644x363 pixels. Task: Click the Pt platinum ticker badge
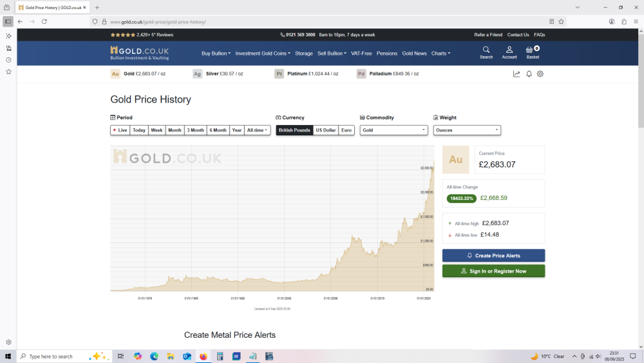click(279, 74)
